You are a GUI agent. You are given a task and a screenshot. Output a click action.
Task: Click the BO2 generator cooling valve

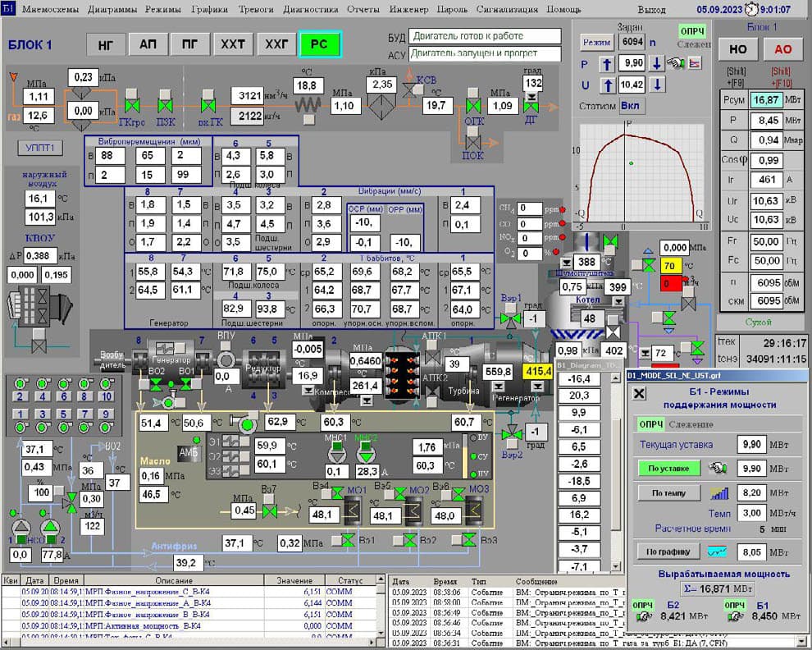pos(156,384)
